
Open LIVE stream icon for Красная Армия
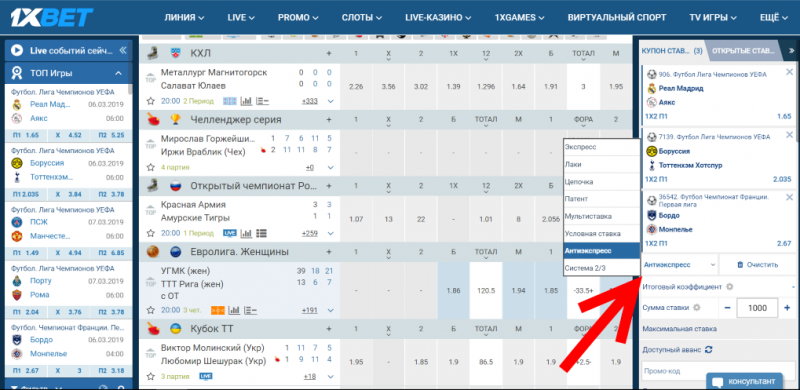[x=230, y=233]
